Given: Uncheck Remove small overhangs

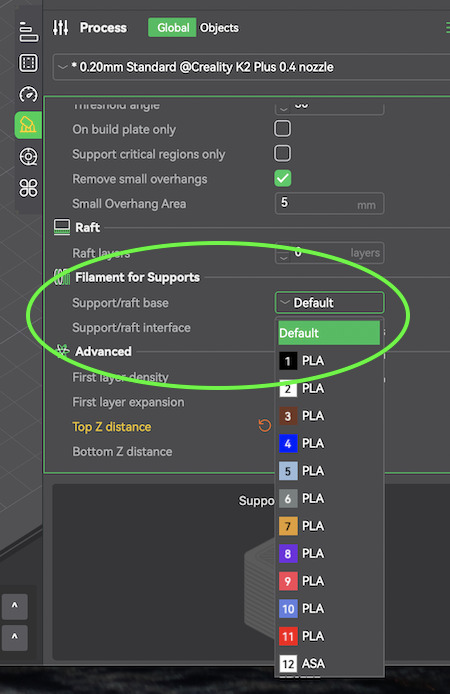Looking at the screenshot, I should pyautogui.click(x=283, y=178).
